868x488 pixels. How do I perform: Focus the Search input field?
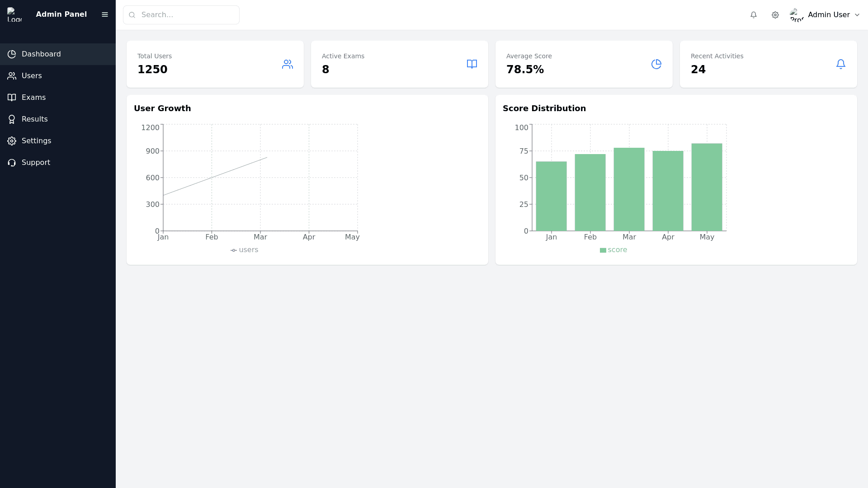188,15
